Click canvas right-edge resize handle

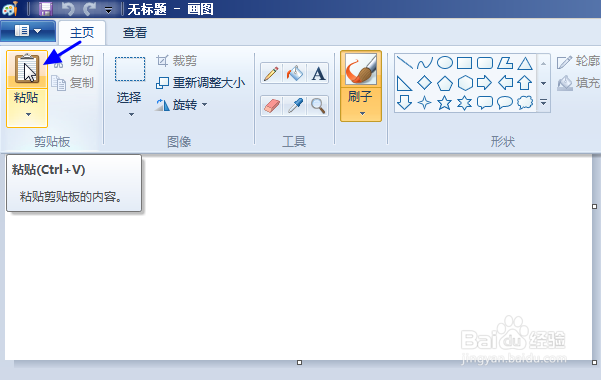594,206
